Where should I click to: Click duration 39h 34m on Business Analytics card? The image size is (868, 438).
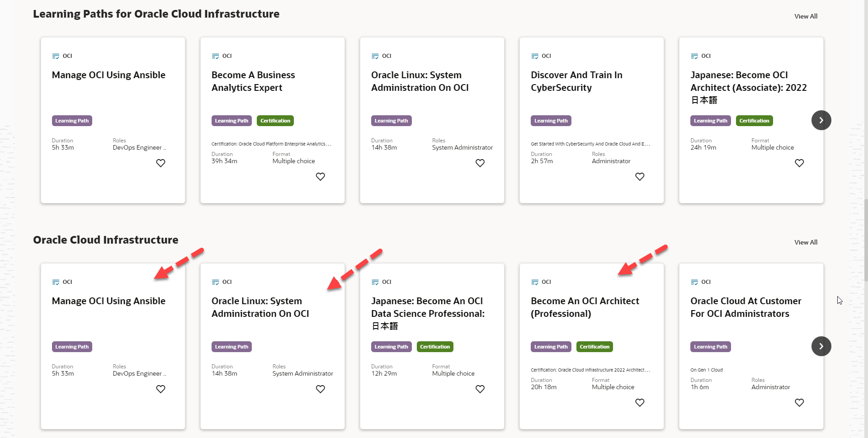(224, 161)
